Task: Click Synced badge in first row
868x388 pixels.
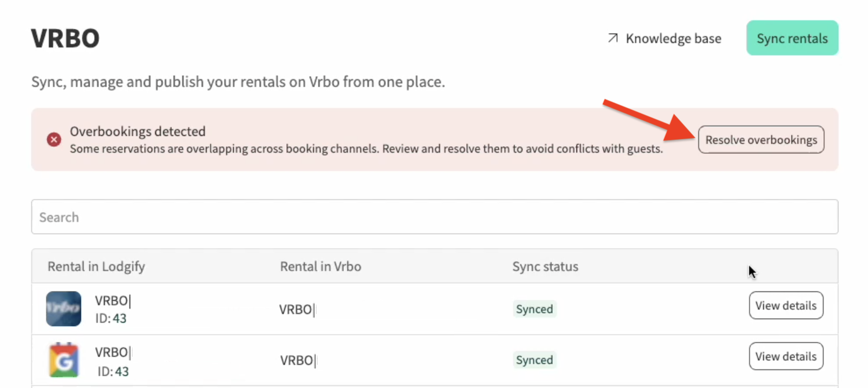Action: [534, 309]
